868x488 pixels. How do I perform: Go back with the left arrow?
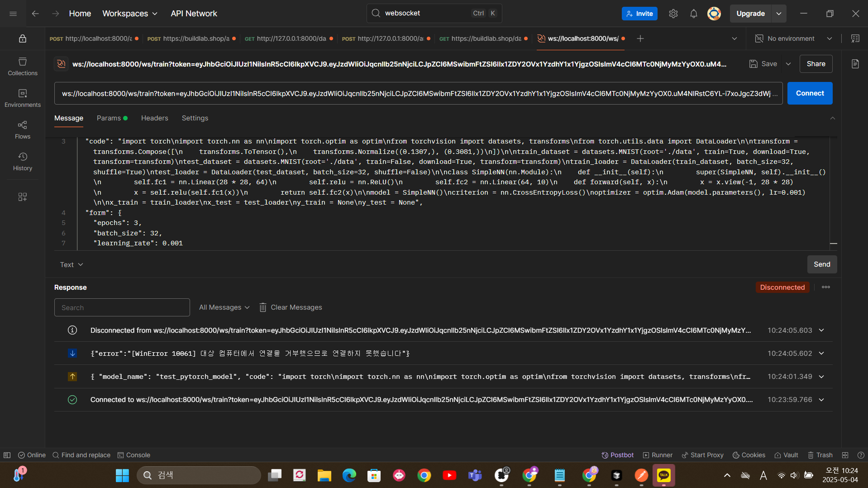pos(35,14)
